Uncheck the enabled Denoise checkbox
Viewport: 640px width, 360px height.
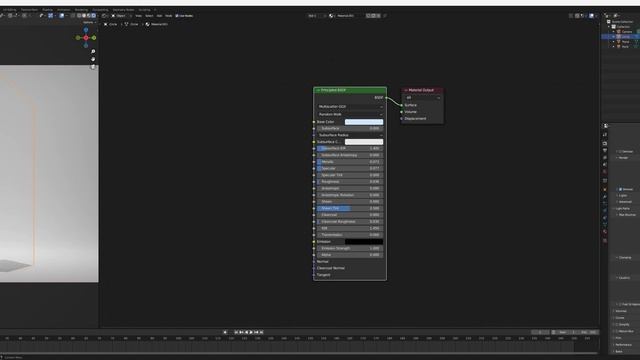620,189
